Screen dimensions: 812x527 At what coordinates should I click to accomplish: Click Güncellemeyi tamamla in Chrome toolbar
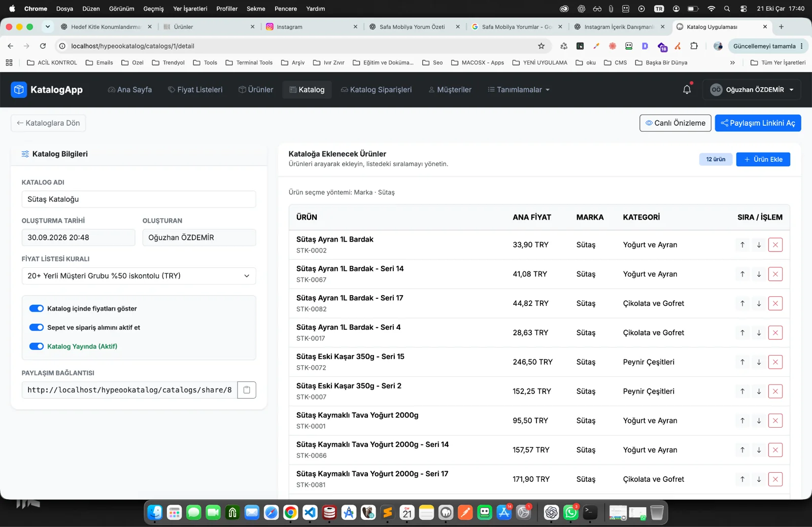coord(767,46)
